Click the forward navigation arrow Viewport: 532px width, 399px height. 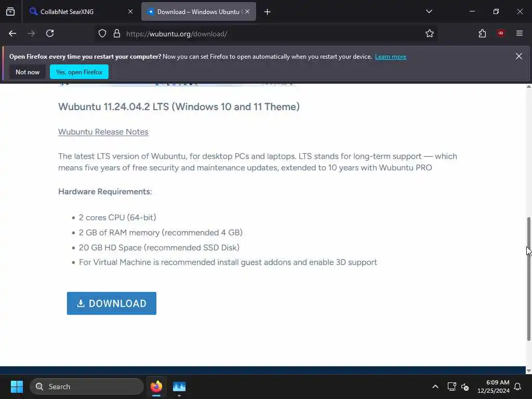(31, 34)
